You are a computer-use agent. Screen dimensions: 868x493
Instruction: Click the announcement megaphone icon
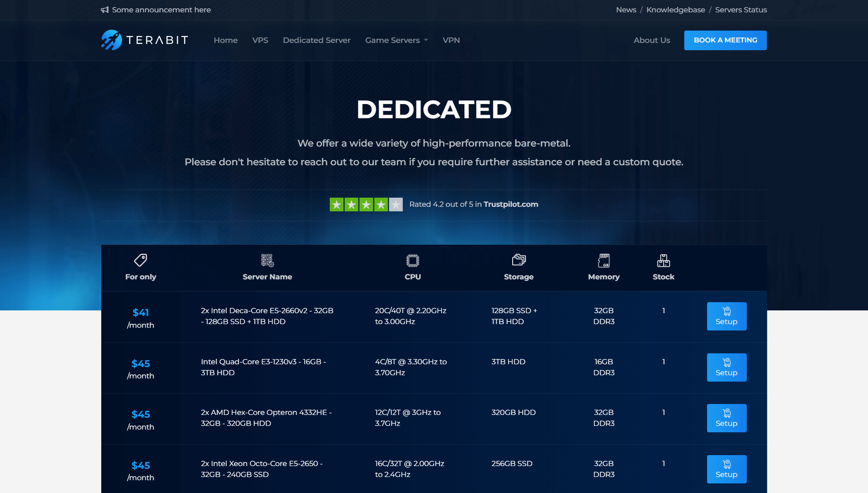tap(105, 10)
